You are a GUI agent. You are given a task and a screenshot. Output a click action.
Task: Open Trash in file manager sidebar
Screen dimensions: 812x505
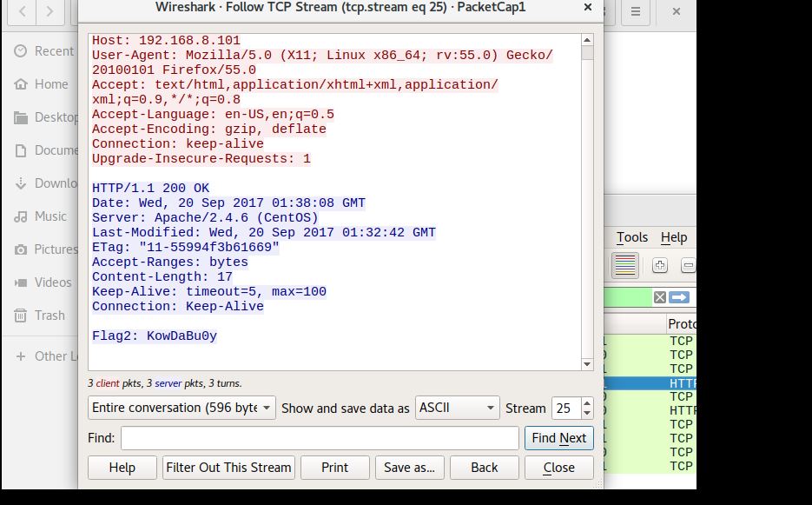39,316
